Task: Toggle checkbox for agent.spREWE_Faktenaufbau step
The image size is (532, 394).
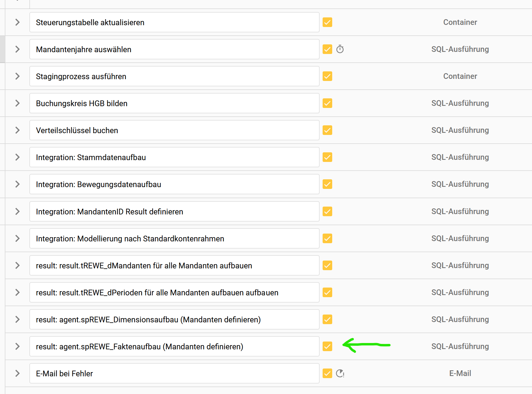Action: pyautogui.click(x=327, y=346)
